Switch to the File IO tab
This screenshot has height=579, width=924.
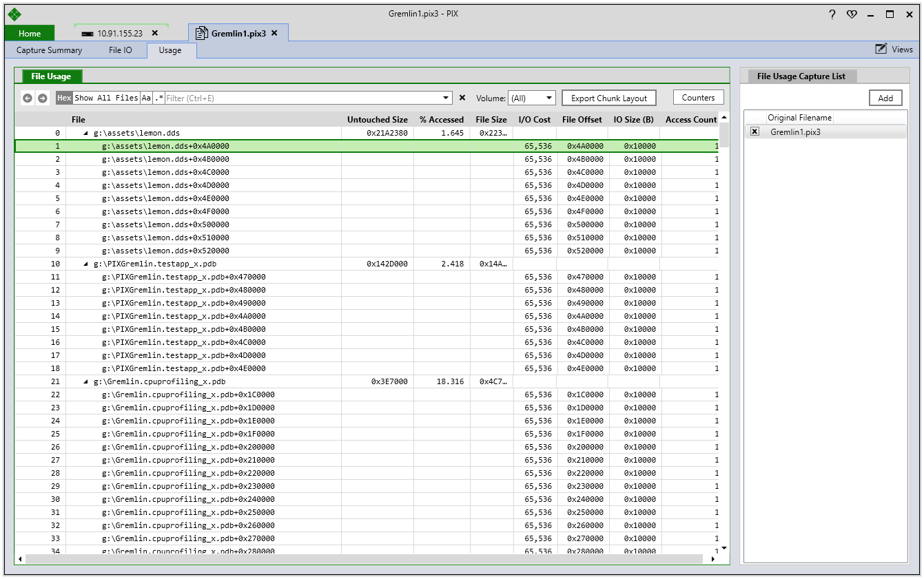click(x=121, y=50)
